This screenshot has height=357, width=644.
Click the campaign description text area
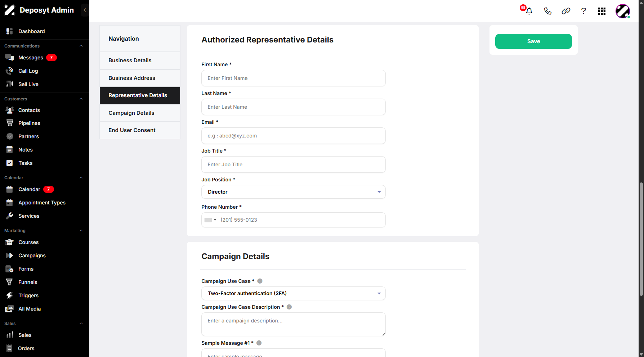coord(294,324)
